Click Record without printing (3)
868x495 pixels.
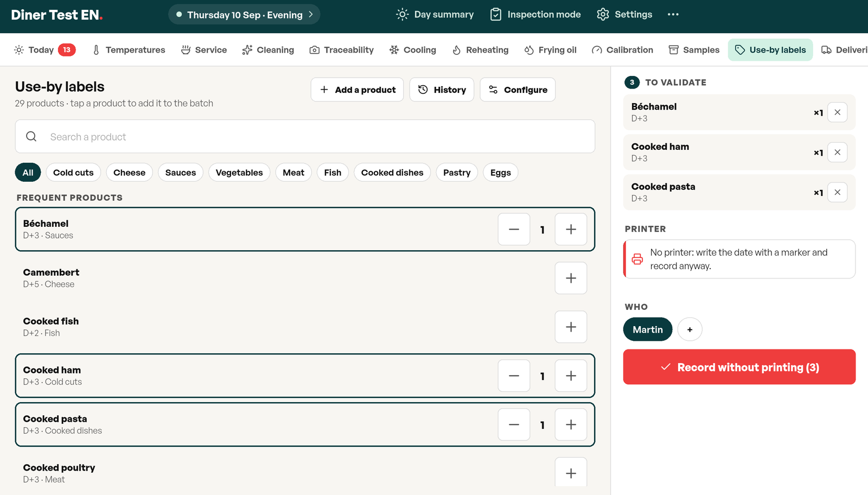tap(739, 367)
